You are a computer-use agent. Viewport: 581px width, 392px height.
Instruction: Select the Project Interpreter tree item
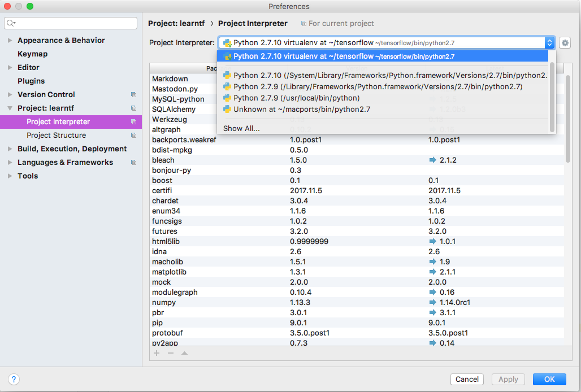click(71, 121)
